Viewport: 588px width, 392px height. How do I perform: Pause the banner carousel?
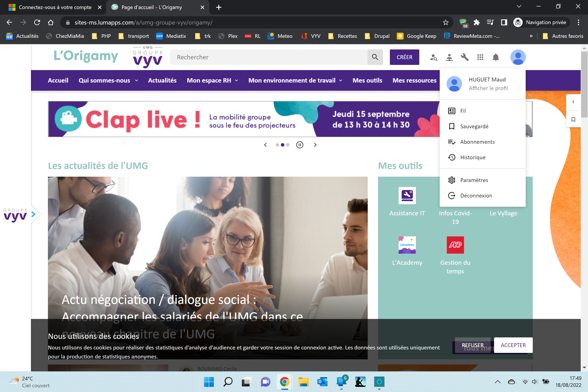[300, 145]
